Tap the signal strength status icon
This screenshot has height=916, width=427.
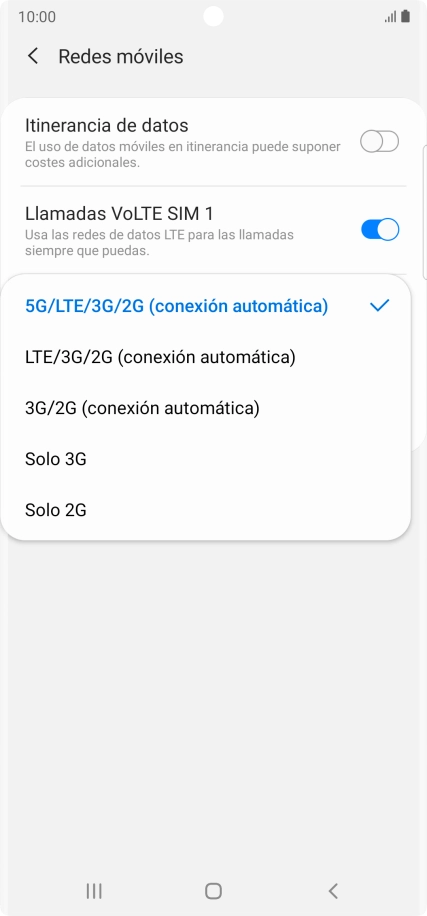pos(390,16)
